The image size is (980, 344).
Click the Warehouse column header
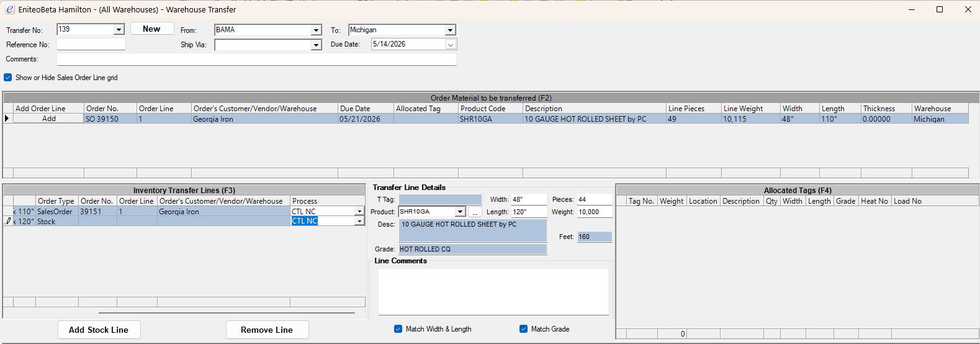tap(940, 108)
